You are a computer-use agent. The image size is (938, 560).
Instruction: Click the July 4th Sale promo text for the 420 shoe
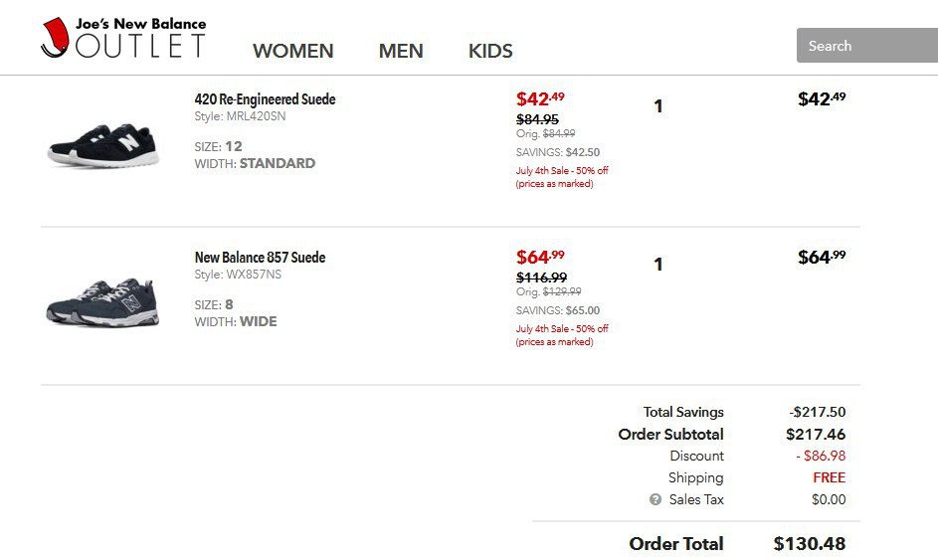click(x=562, y=177)
